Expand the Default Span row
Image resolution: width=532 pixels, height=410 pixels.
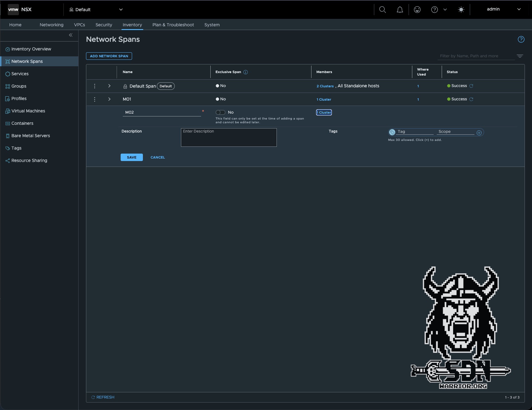[x=109, y=86]
